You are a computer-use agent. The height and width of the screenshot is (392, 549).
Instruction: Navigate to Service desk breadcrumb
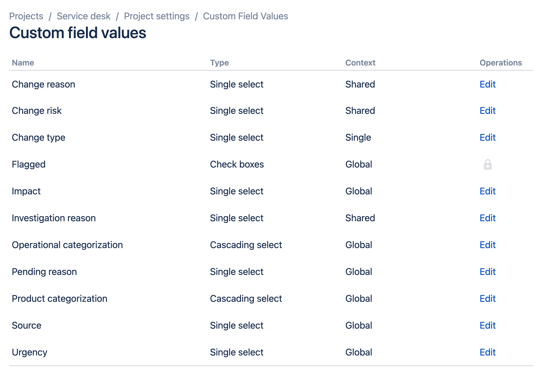click(x=84, y=16)
